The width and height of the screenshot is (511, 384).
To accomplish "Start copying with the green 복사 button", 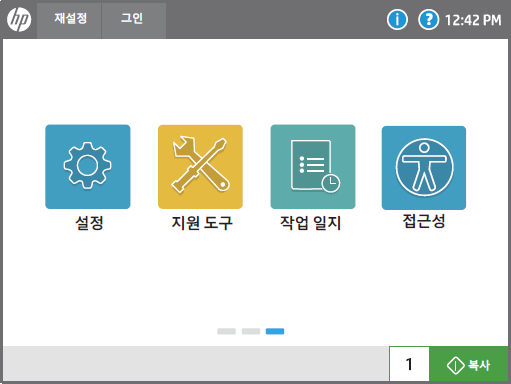I will click(469, 364).
